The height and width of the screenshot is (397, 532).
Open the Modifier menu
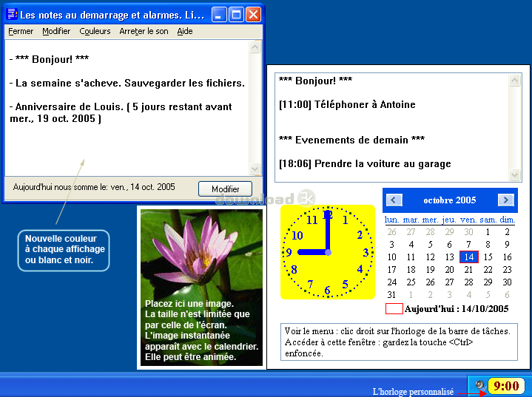[x=56, y=31]
